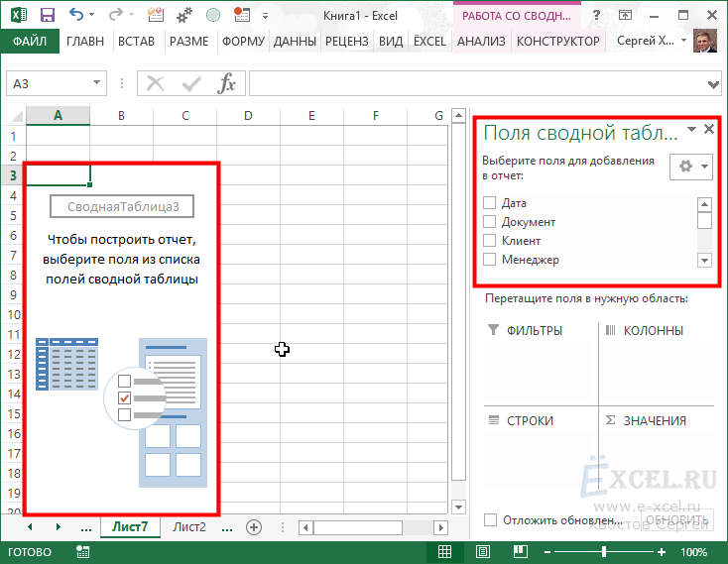Image resolution: width=728 pixels, height=564 pixels.
Task: Switch to Page Break Preview in status bar
Action: [521, 551]
